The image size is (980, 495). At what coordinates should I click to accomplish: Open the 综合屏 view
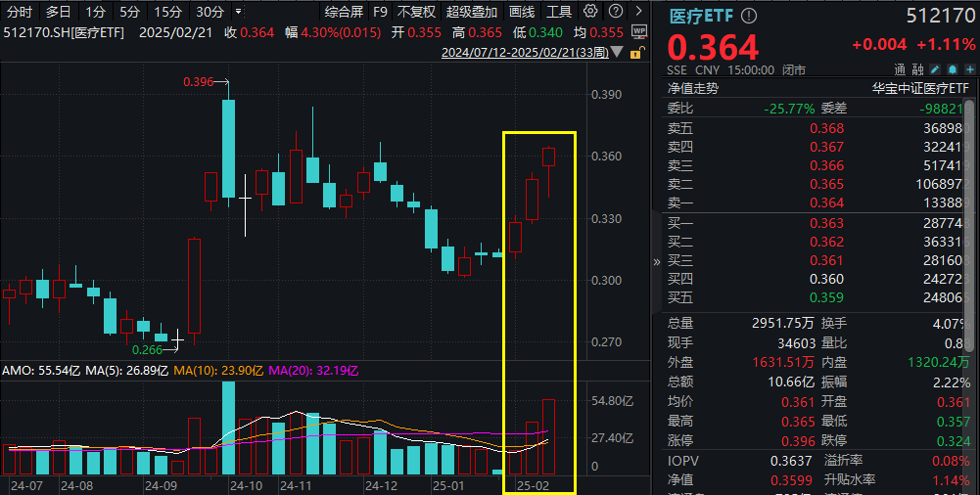coord(344,12)
